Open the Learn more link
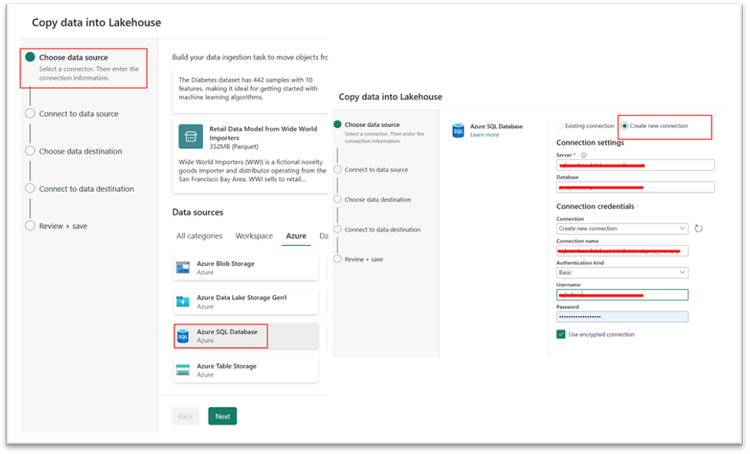 click(x=485, y=135)
